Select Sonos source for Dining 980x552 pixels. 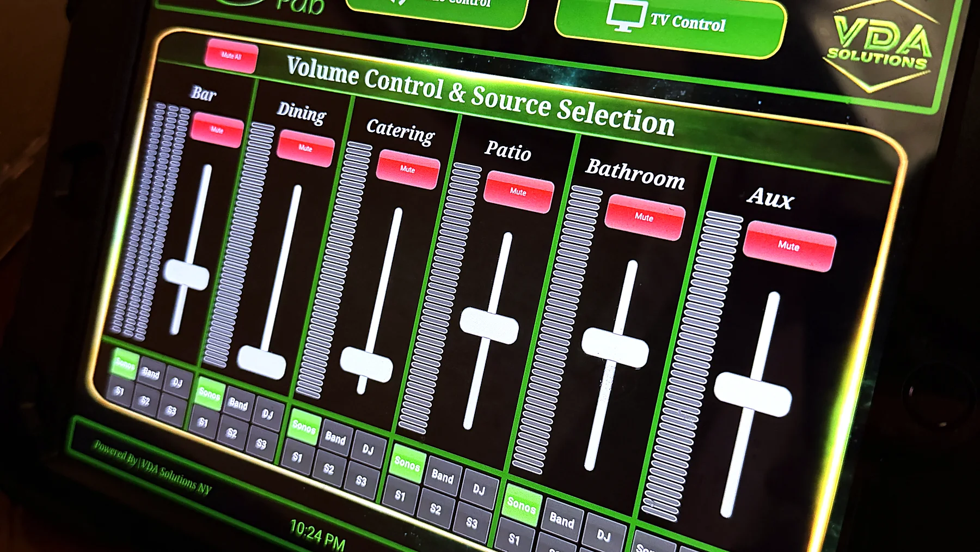point(210,393)
